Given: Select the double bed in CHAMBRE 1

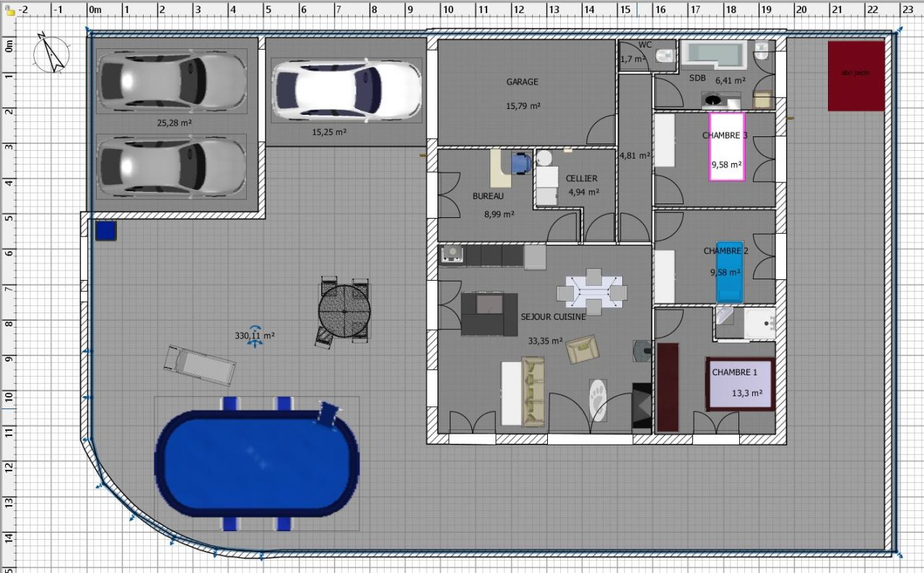Looking at the screenshot, I should [x=740, y=384].
